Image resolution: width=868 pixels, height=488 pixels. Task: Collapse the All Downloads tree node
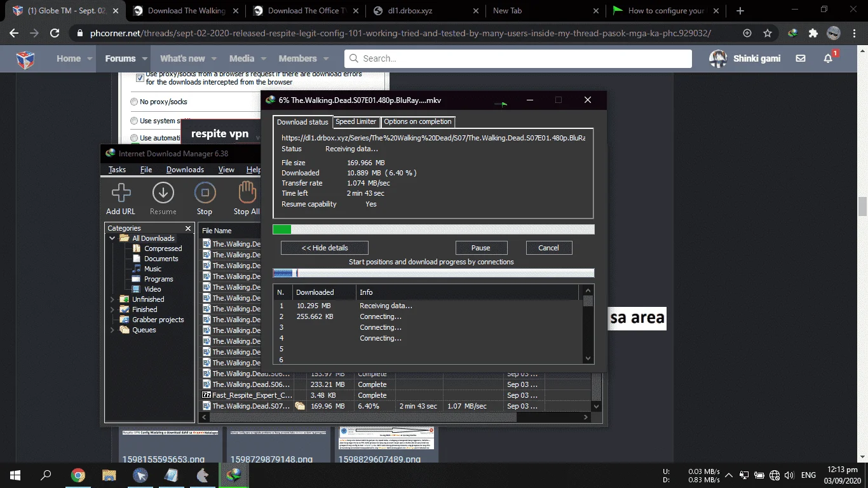click(112, 238)
